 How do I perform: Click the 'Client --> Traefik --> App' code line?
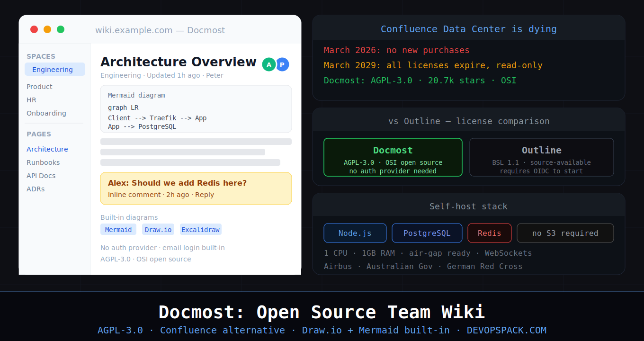(x=157, y=118)
